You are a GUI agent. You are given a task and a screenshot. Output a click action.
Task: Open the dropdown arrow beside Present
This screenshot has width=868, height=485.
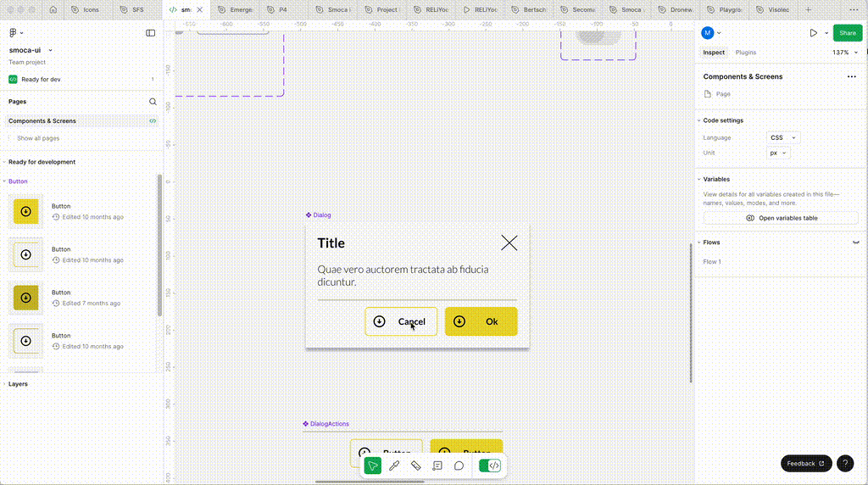pos(826,33)
